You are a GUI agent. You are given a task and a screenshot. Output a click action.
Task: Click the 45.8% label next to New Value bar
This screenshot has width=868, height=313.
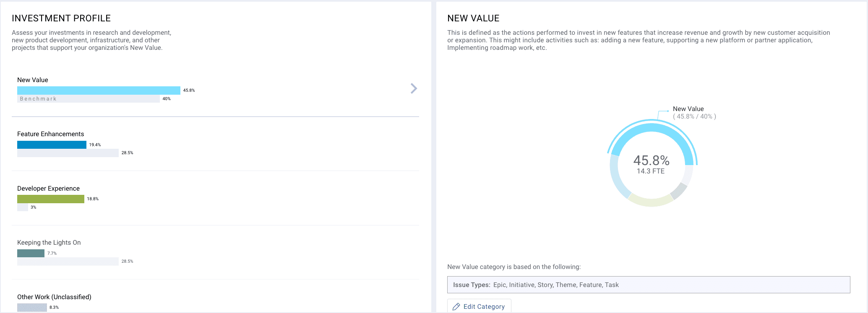(x=189, y=91)
